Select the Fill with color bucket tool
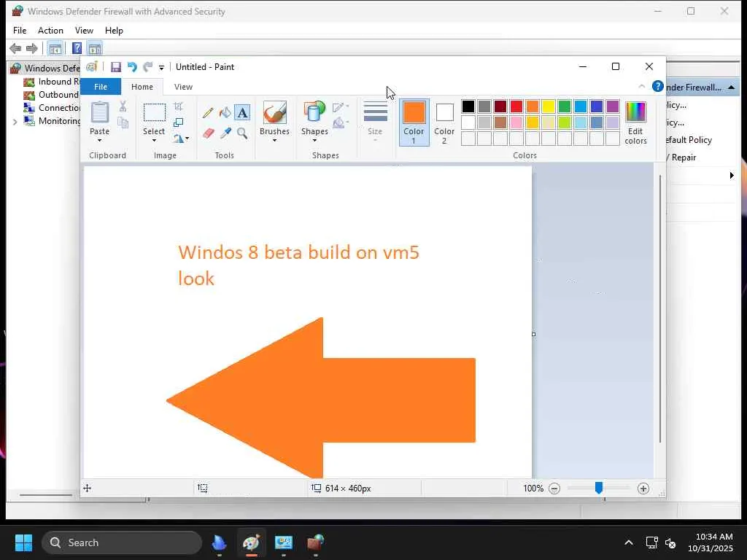Screen dimensions: 747x560 225,113
